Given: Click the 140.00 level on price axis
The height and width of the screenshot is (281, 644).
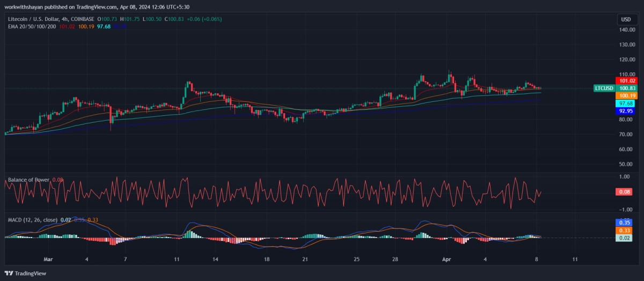Looking at the screenshot, I should [626, 30].
